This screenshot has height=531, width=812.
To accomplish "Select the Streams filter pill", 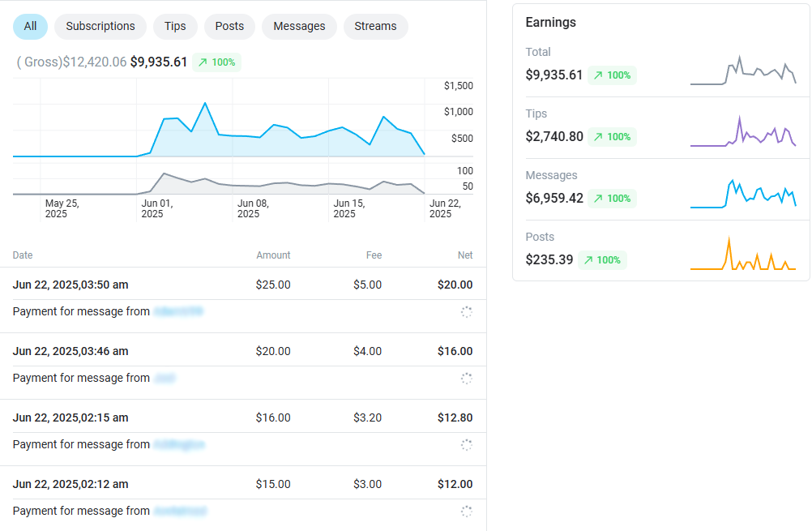I will coord(375,26).
